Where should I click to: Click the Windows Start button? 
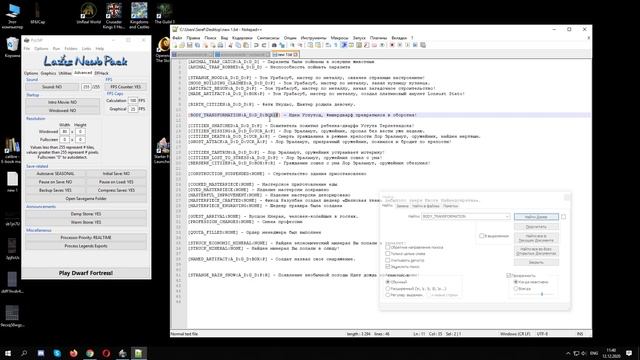pos(8,353)
